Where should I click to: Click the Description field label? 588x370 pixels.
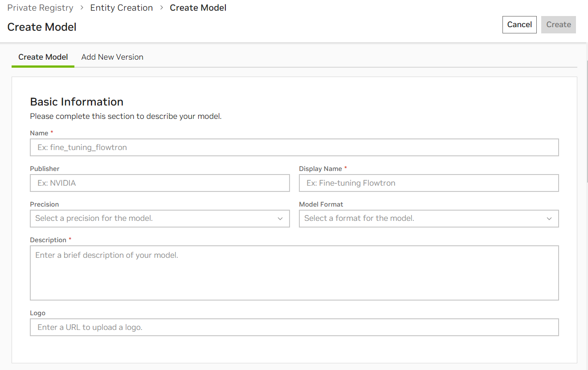click(x=48, y=240)
